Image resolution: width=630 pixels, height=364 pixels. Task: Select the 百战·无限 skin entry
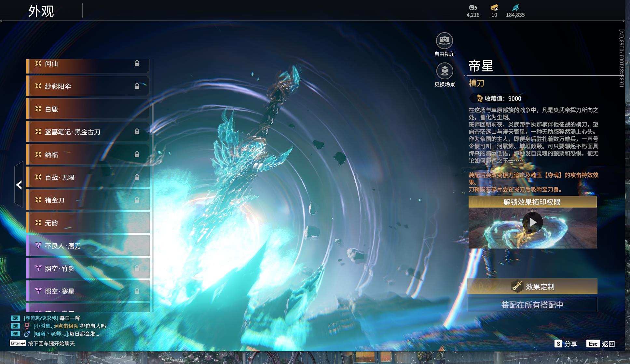tap(88, 177)
